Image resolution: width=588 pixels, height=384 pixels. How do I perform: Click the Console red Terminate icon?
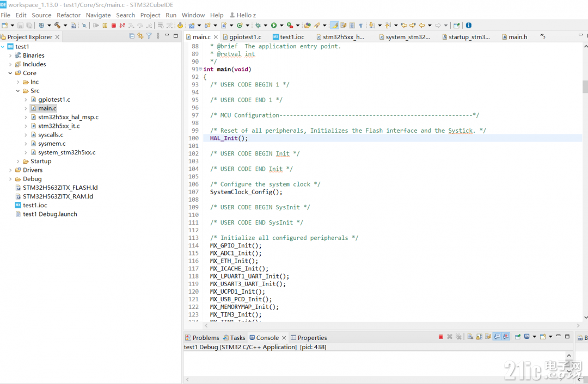coord(441,337)
